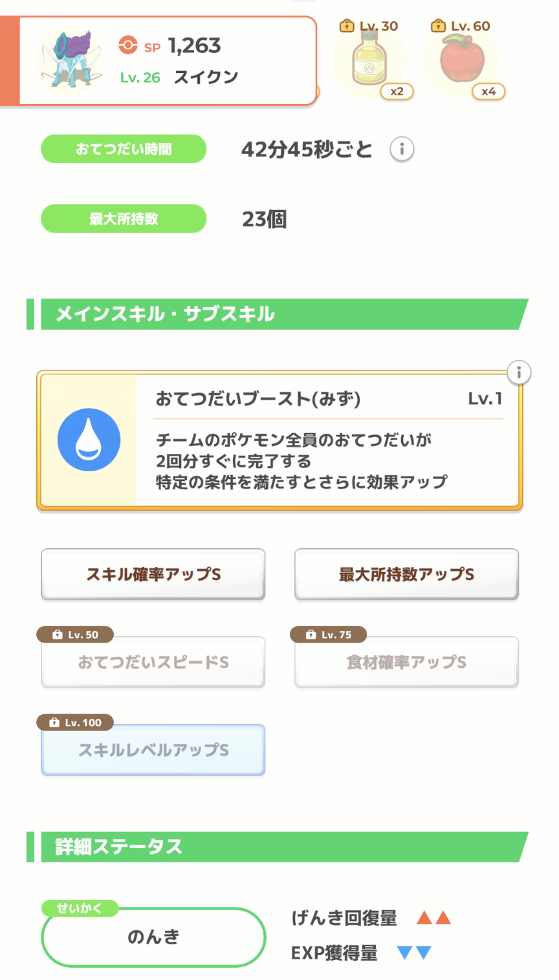
Task: Tap the Suicune portrait thumbnail
Action: [x=70, y=60]
